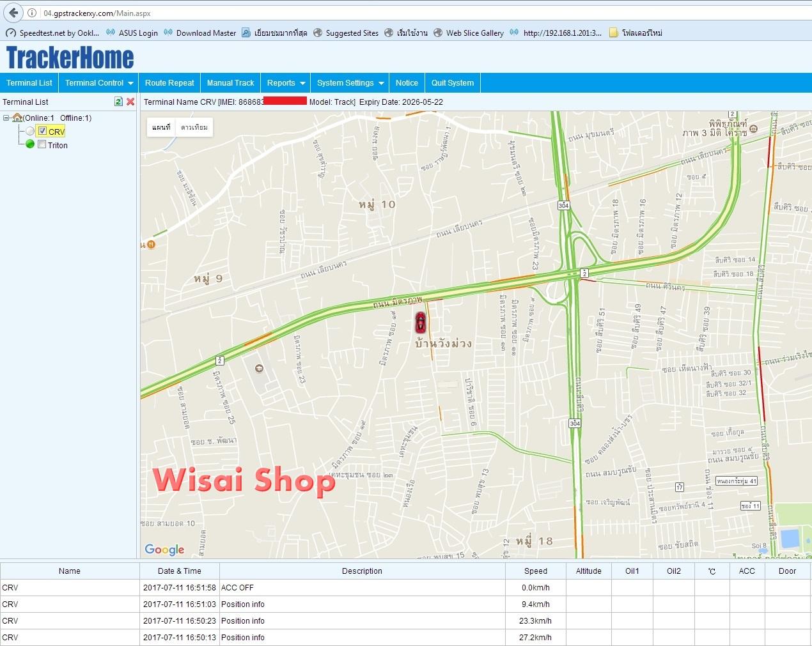Click the Expiry Date 2026-05-22 text
This screenshot has width=812, height=646.
[401, 102]
